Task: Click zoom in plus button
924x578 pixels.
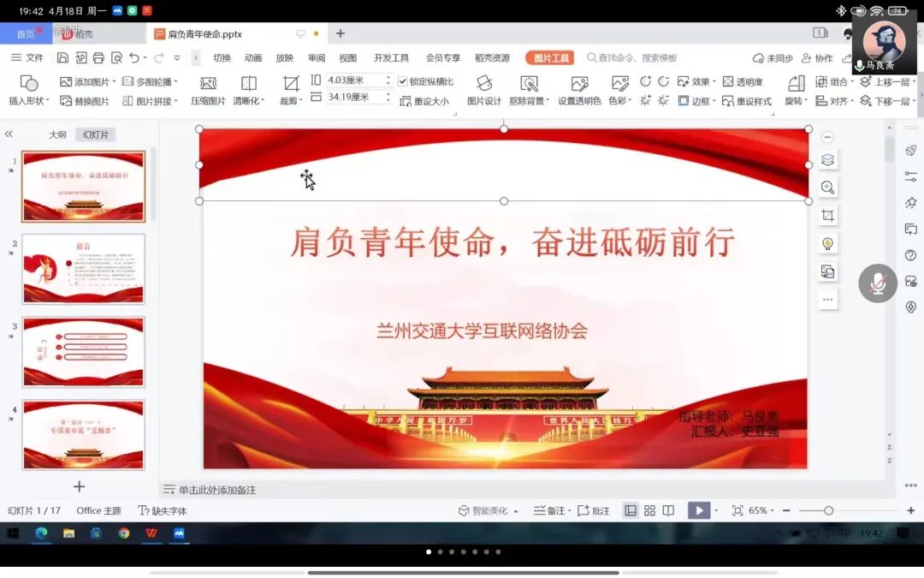Action: pyautogui.click(x=911, y=510)
